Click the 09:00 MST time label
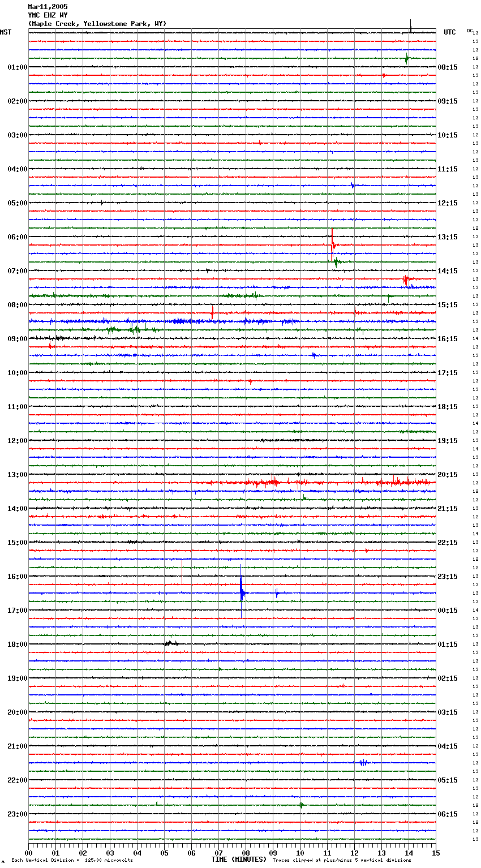 tap(18, 339)
